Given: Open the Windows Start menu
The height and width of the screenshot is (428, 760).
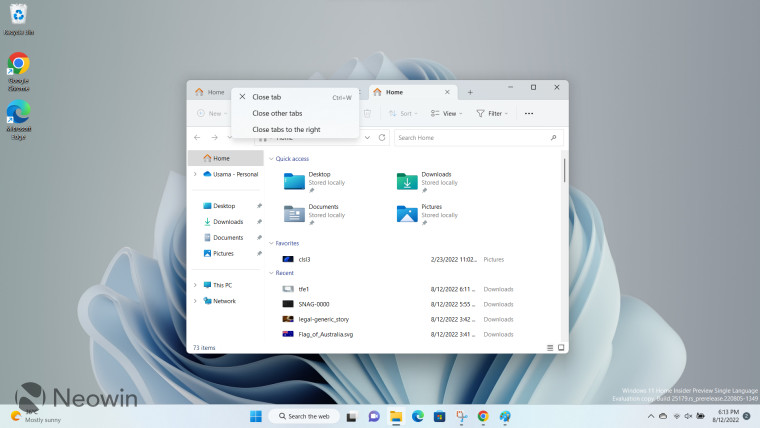Looking at the screenshot, I should (x=255, y=416).
